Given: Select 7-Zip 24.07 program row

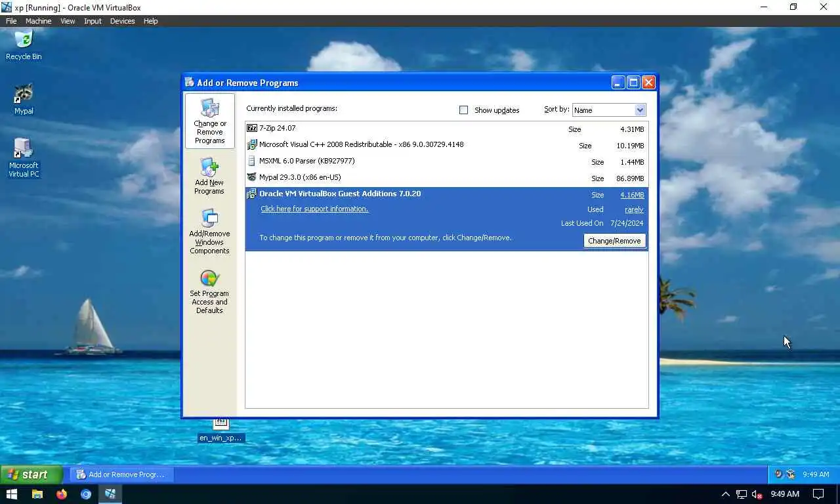Looking at the screenshot, I should (446, 129).
